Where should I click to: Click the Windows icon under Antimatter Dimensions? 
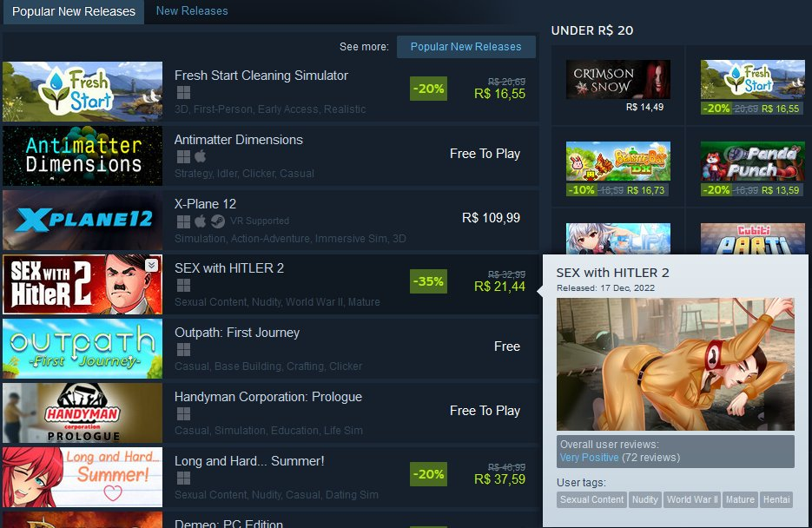click(183, 156)
